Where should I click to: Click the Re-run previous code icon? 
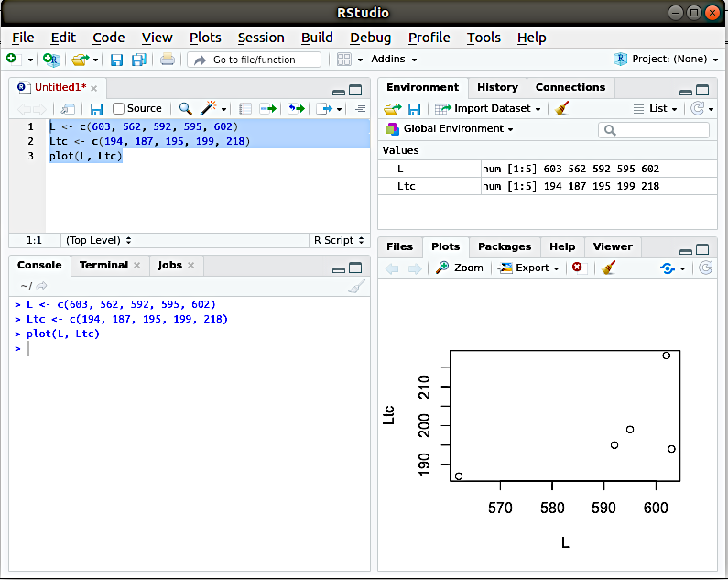(296, 109)
